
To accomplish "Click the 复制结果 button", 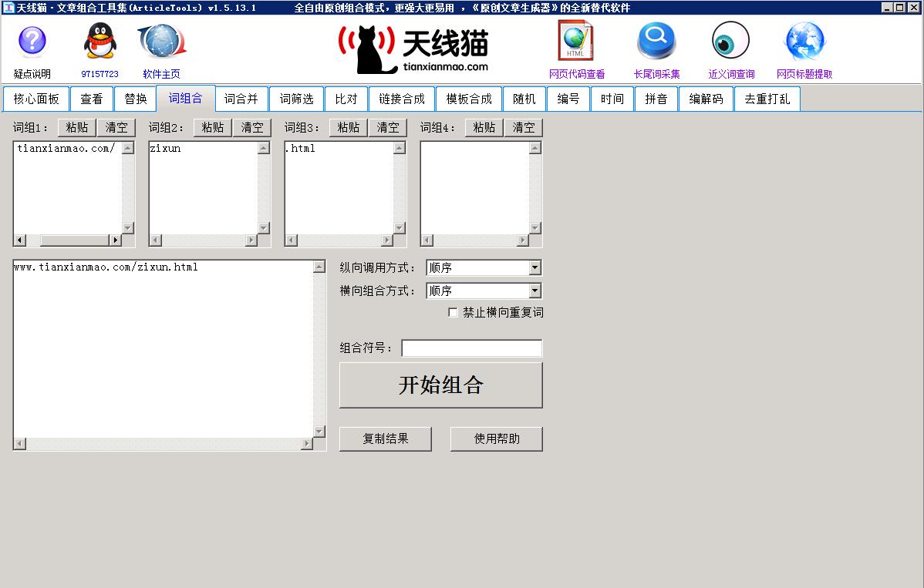I will [x=386, y=439].
